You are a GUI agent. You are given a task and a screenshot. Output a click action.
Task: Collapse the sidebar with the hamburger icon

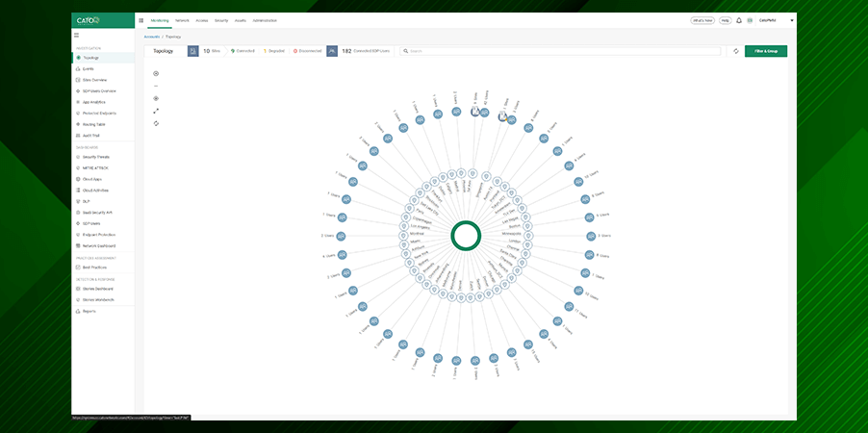(x=77, y=35)
